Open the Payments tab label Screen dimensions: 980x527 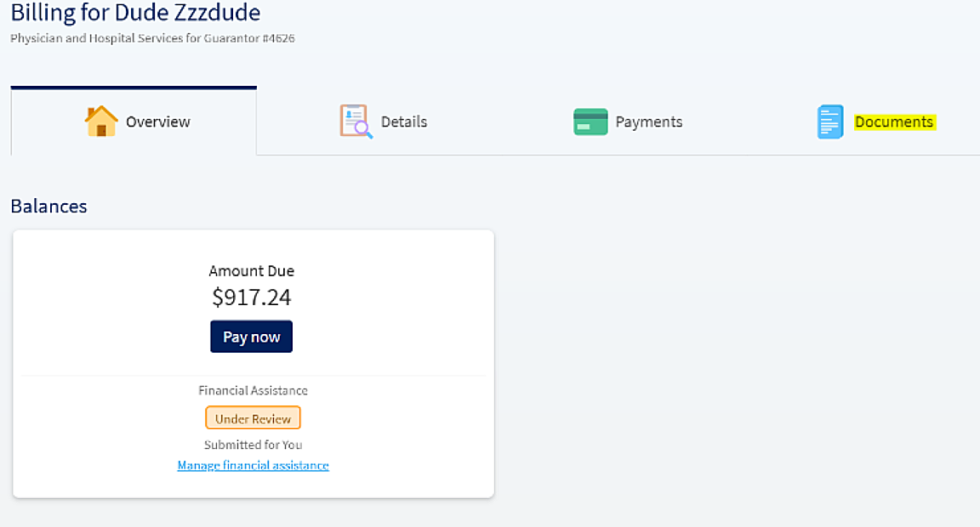click(x=649, y=122)
